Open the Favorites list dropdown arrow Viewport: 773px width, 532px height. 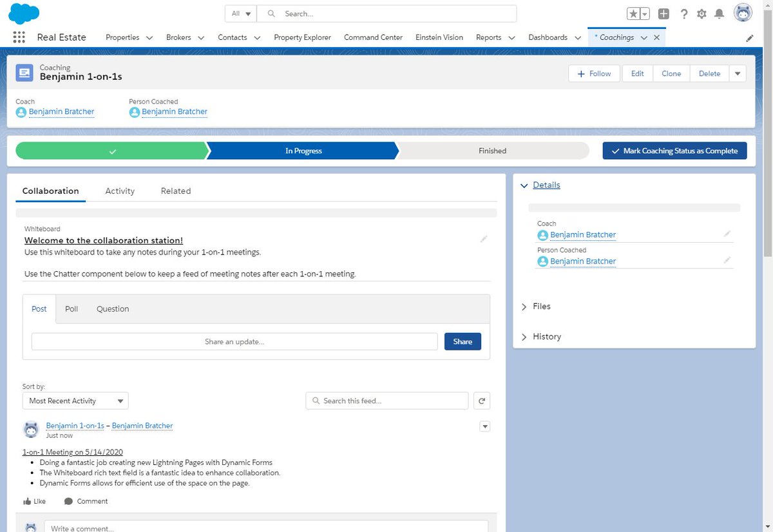pos(645,14)
